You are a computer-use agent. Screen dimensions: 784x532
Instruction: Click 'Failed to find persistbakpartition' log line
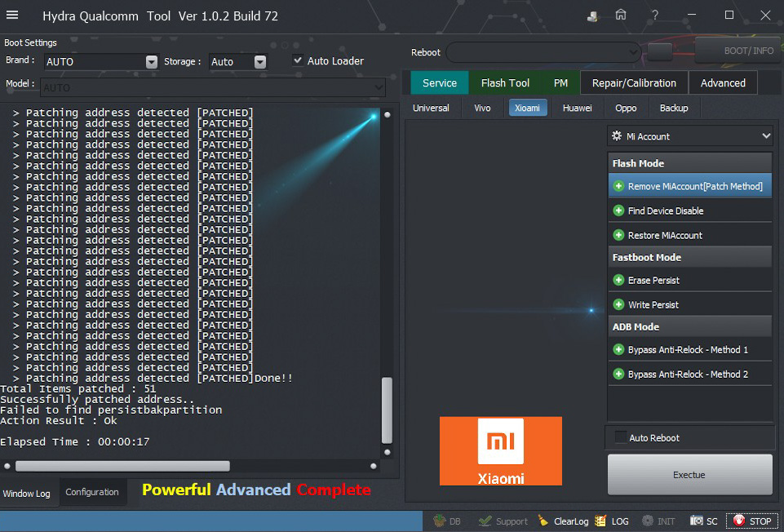tap(111, 410)
